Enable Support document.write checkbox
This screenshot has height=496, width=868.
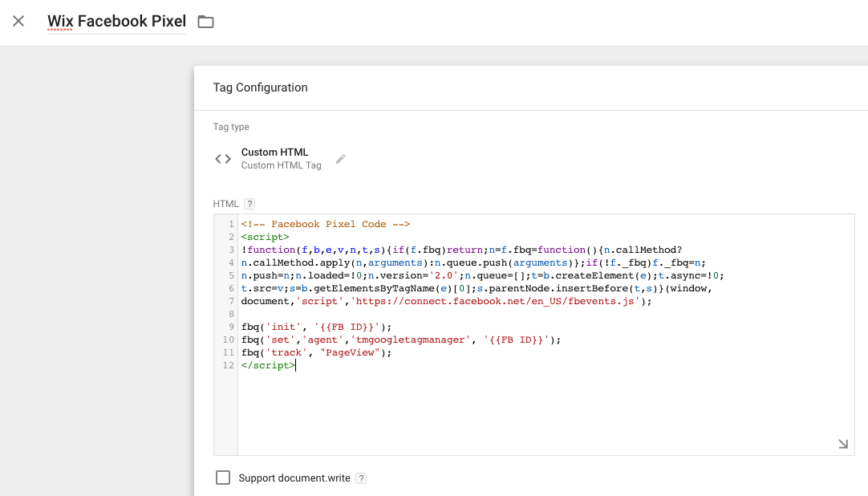222,478
